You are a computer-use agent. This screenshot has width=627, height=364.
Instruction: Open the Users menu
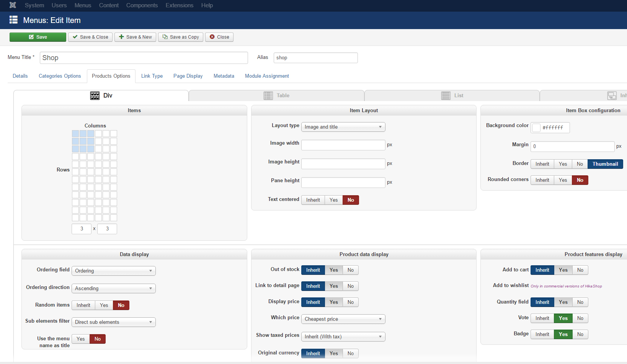pyautogui.click(x=59, y=5)
